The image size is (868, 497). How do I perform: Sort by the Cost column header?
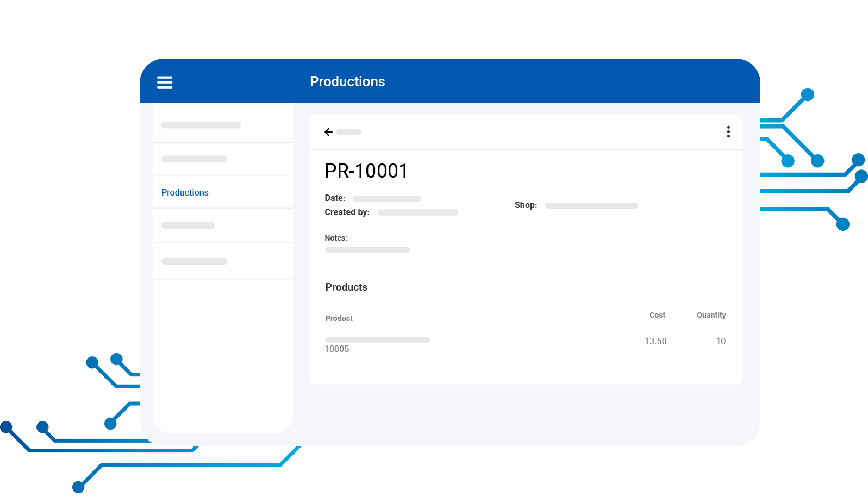click(x=657, y=315)
